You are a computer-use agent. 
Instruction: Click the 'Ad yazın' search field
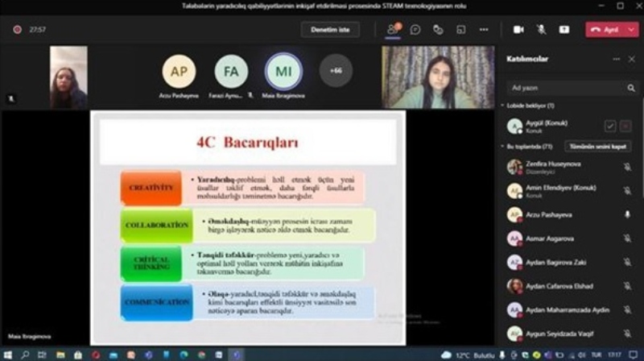coord(563,88)
